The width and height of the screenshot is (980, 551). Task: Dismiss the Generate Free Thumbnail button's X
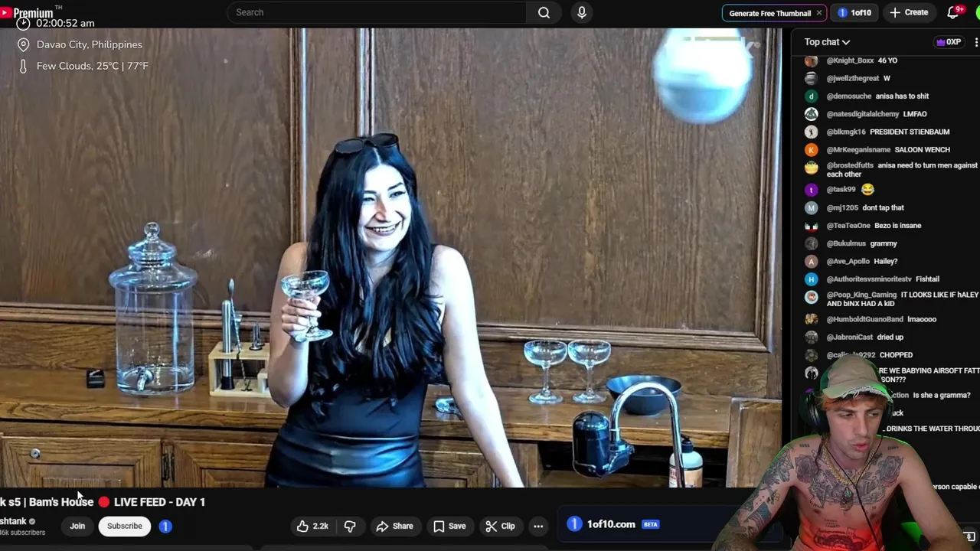click(818, 13)
